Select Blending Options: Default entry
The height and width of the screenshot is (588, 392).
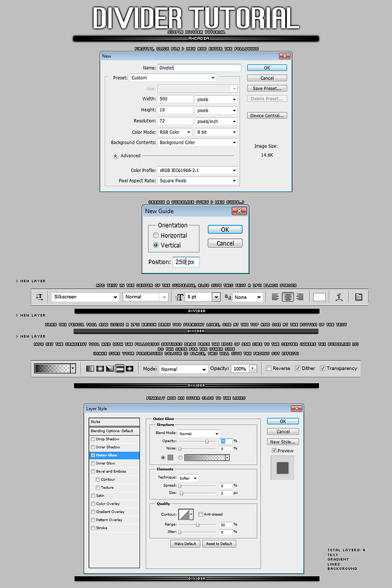[114, 431]
